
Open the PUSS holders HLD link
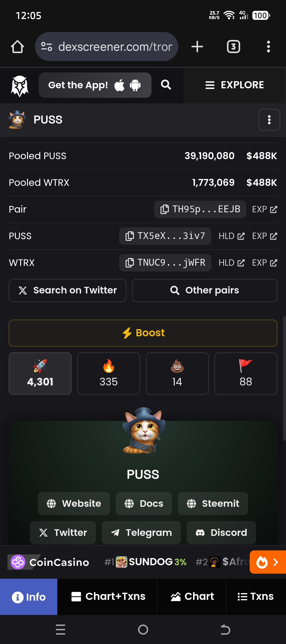point(231,236)
